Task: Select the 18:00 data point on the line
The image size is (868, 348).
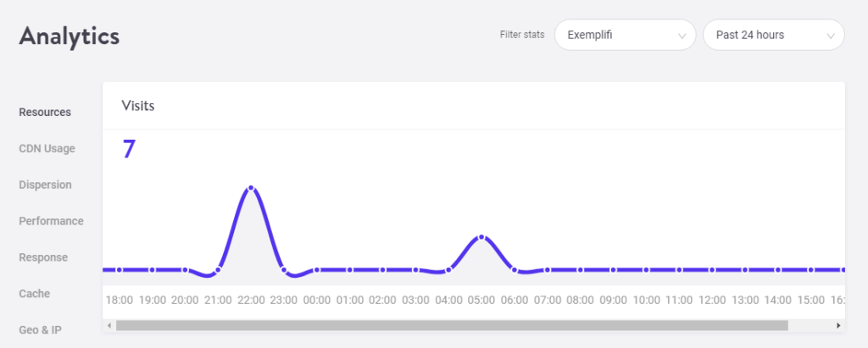Action: (x=120, y=270)
